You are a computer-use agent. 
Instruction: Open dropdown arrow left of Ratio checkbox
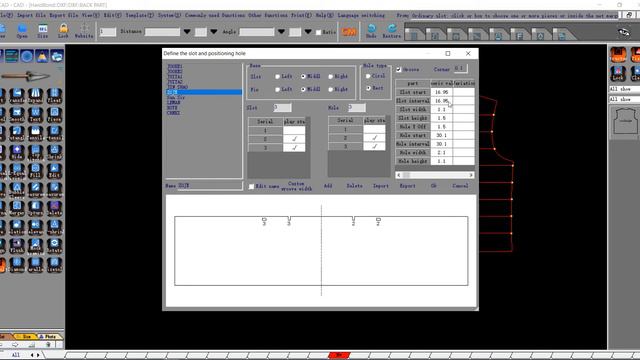(308, 32)
